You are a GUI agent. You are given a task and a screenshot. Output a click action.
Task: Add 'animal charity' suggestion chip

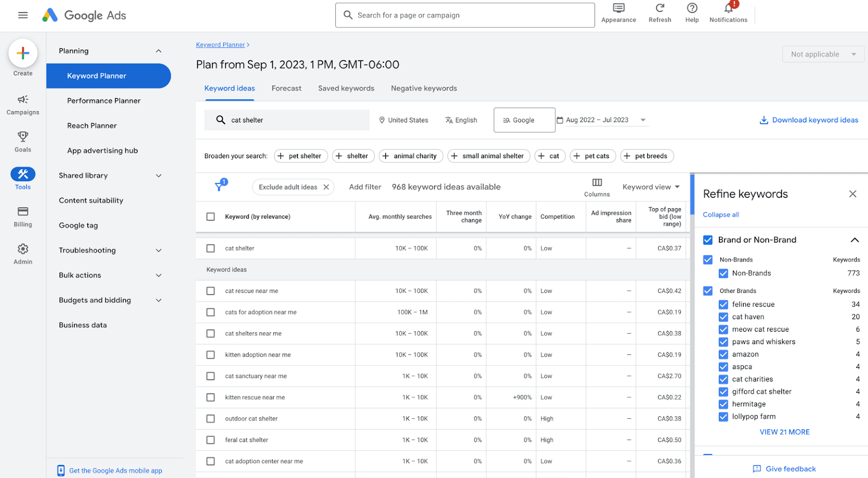click(x=411, y=156)
